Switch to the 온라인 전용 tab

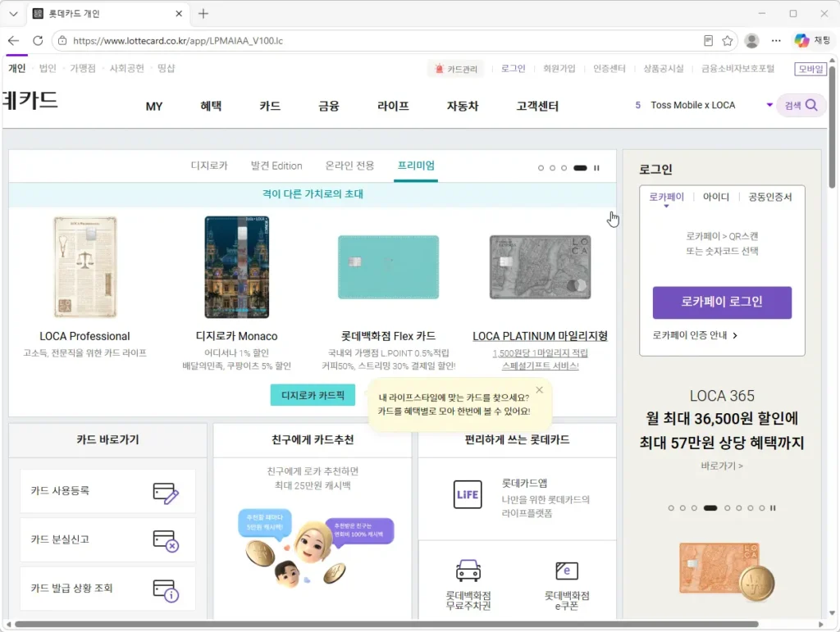click(x=349, y=166)
